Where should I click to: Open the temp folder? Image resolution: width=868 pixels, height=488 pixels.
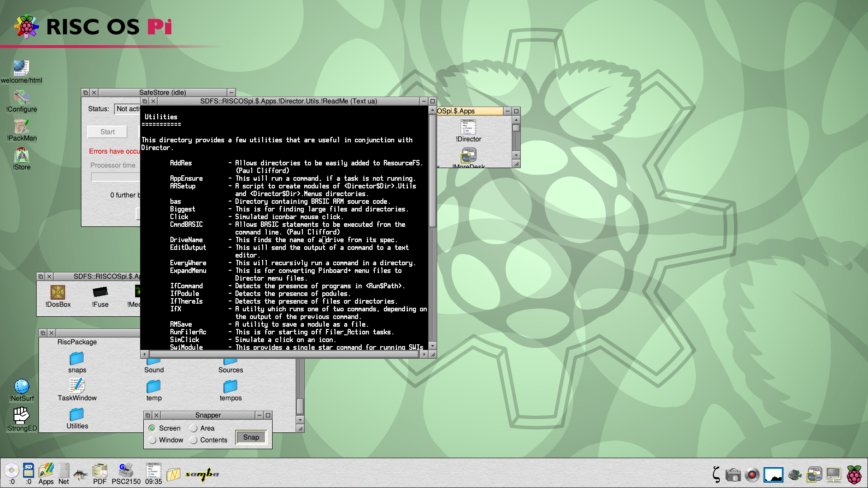pos(154,390)
